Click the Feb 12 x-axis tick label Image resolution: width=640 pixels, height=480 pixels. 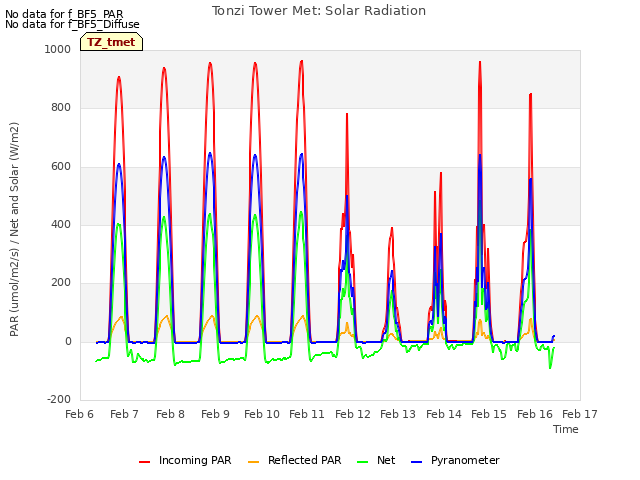point(353,414)
